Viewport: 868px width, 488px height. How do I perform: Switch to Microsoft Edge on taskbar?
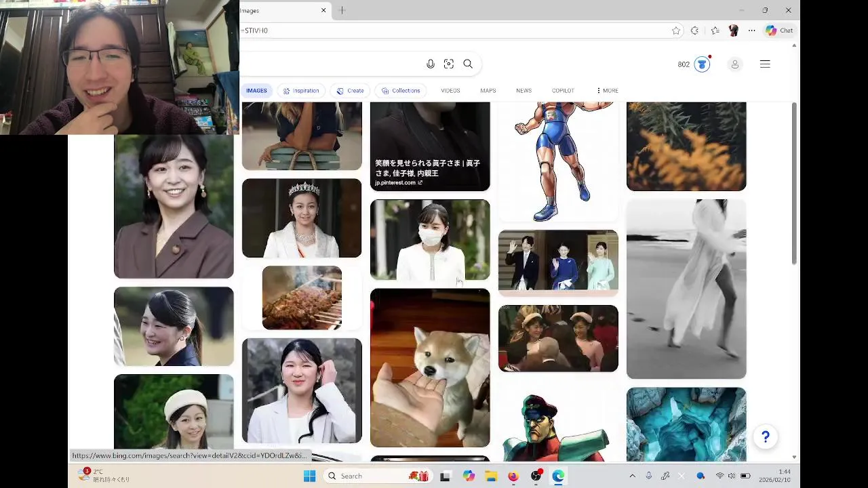[x=558, y=476]
